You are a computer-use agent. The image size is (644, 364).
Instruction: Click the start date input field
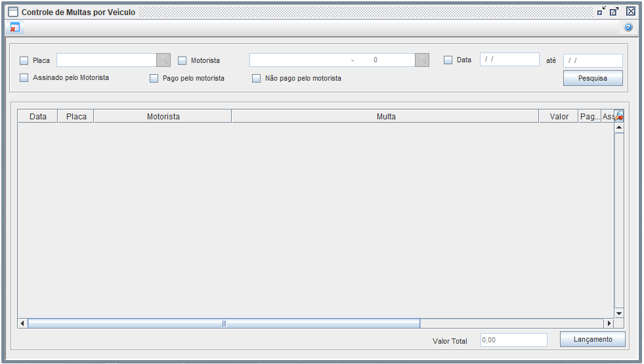pos(509,60)
